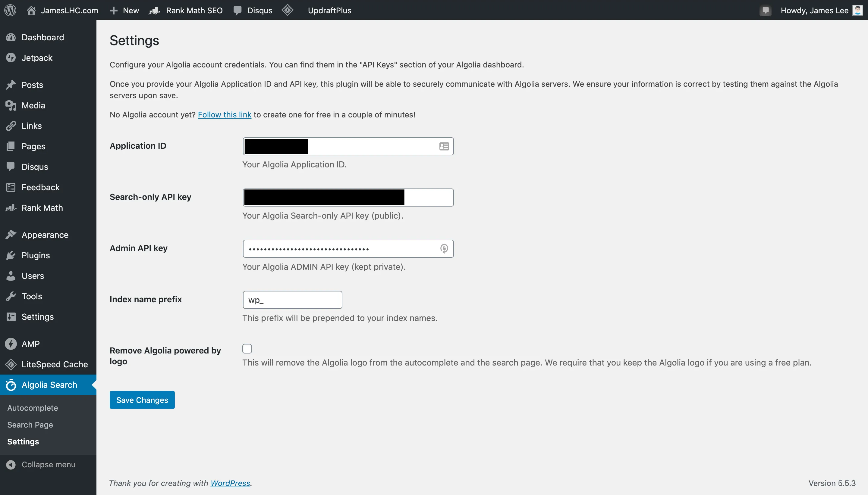Click the Disqus bubble icon in sidebar
Image resolution: width=868 pixels, height=495 pixels.
[x=11, y=167]
